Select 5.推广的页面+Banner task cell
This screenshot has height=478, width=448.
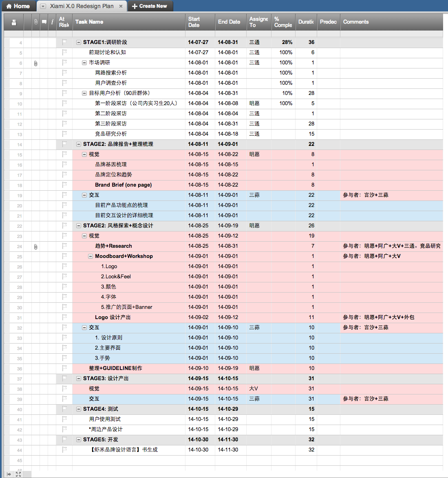pyautogui.click(x=129, y=307)
